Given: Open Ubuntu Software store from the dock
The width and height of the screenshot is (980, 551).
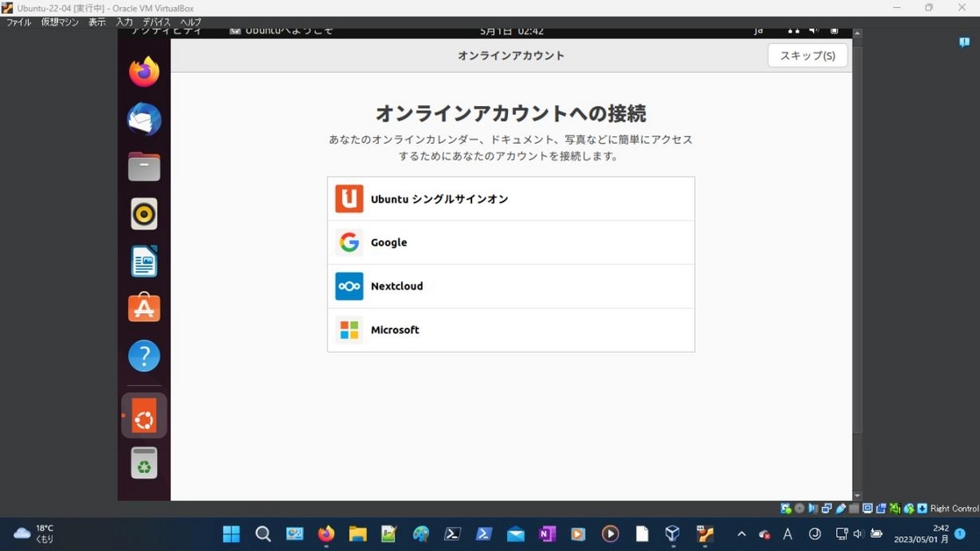Looking at the screenshot, I should click(145, 309).
